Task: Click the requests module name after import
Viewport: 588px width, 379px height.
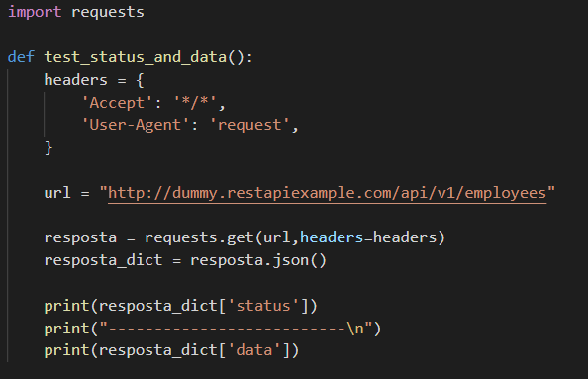Action: pyautogui.click(x=108, y=13)
